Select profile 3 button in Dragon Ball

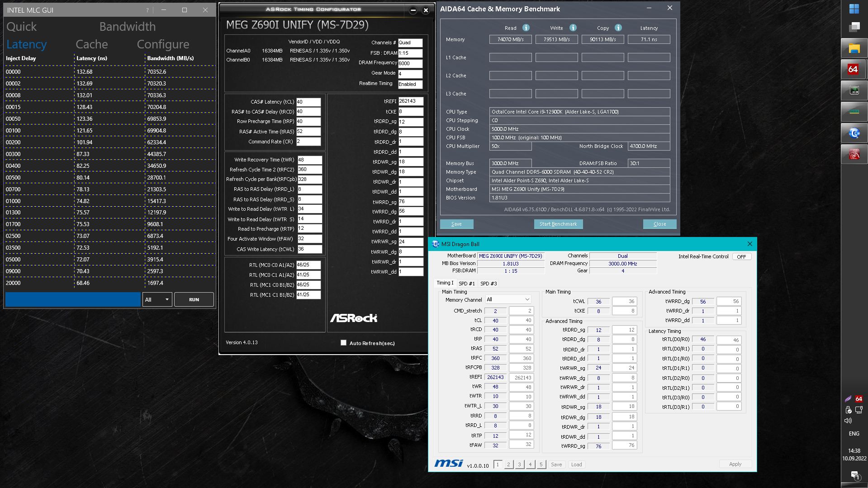coord(519,464)
